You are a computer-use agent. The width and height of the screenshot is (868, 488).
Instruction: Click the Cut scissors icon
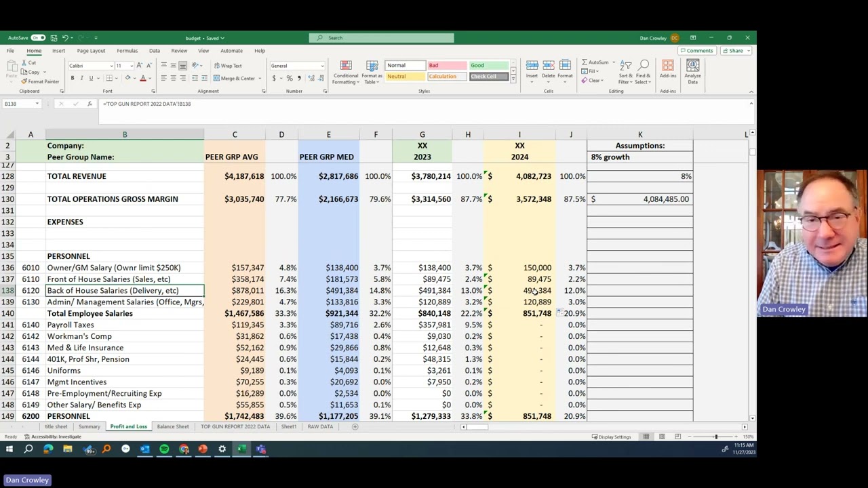24,62
